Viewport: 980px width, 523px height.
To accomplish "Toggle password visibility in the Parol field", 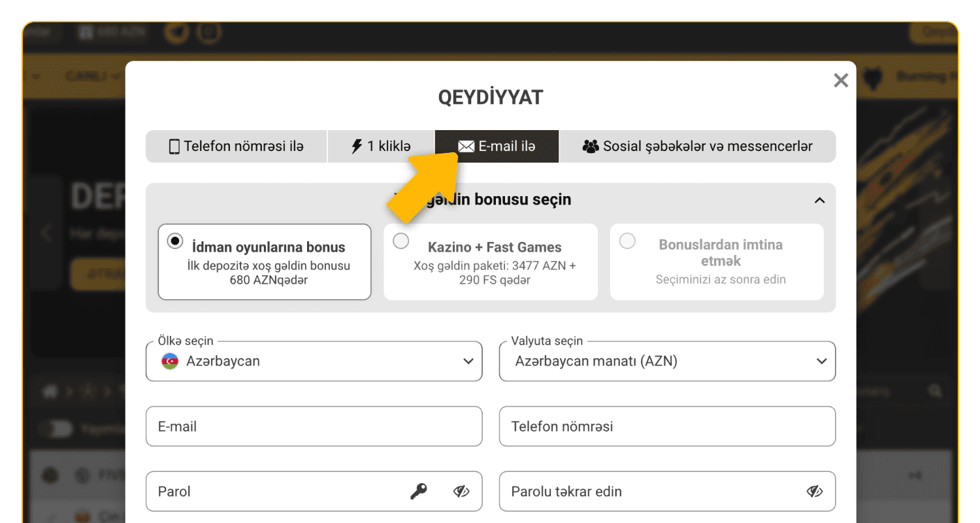I will tap(461, 491).
